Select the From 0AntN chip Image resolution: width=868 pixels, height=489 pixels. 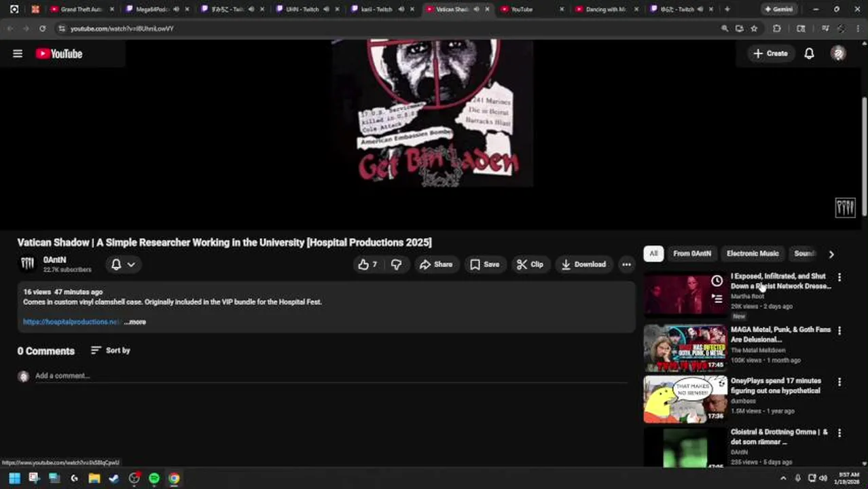692,253
